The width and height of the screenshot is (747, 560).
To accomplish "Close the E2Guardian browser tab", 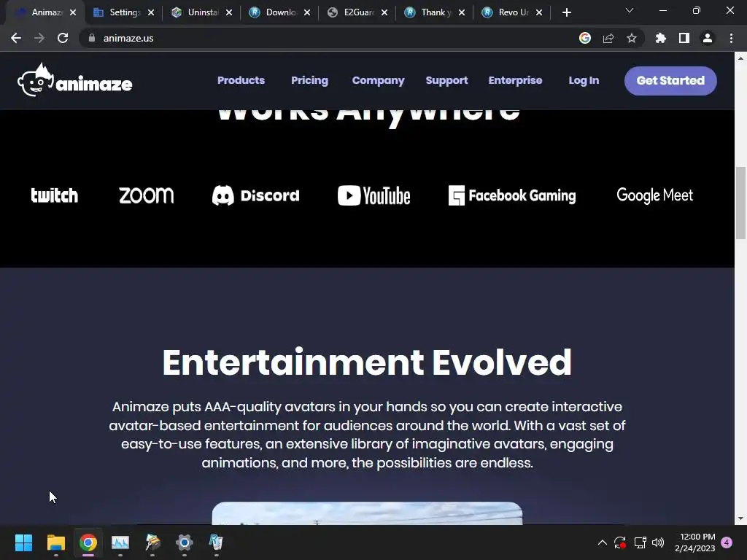I will point(384,12).
